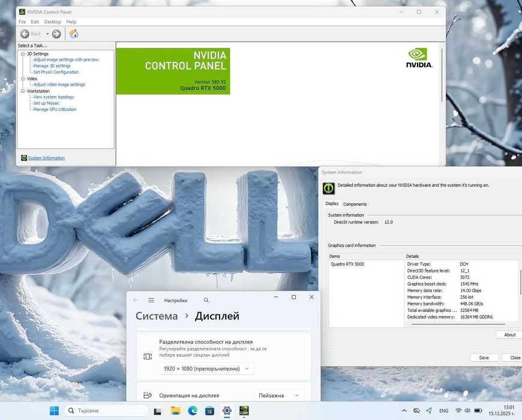Click the Back arrow in NVIDIA Control Panel
This screenshot has height=420, width=522.
click(25, 34)
